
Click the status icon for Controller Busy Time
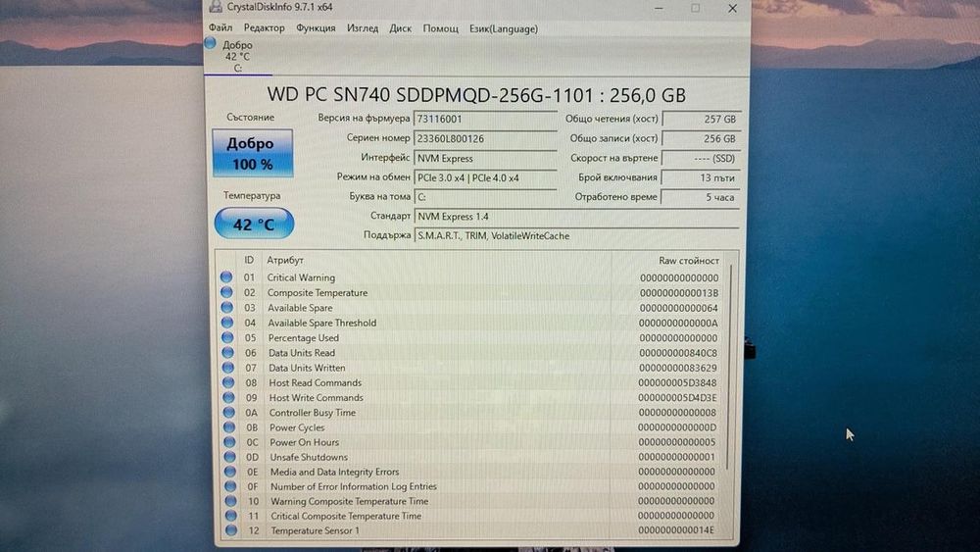coord(228,412)
